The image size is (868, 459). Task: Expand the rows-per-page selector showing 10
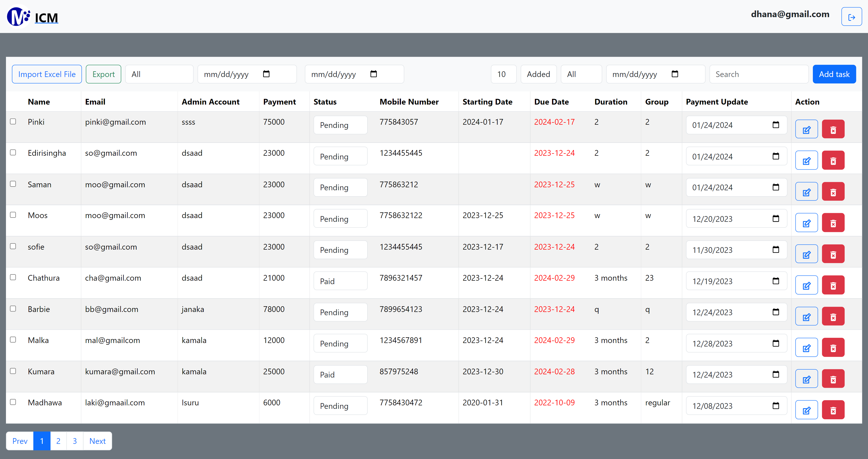pos(503,74)
